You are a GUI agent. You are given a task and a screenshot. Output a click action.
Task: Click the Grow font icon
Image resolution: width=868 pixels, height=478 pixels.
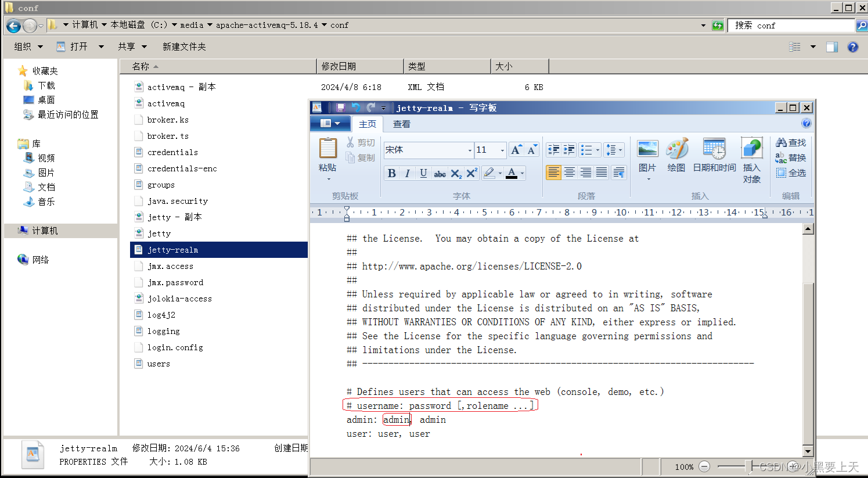(516, 150)
